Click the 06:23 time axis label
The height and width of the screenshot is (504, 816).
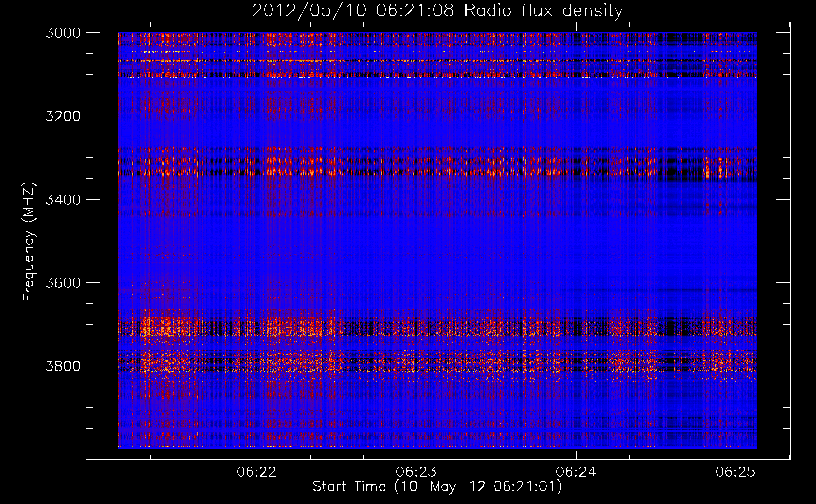pos(417,472)
